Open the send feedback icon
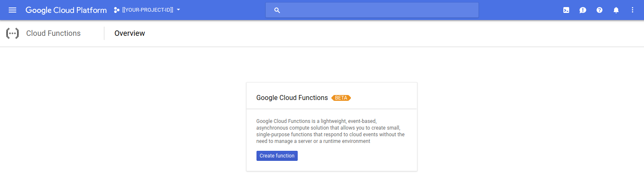644x195 pixels. 583,10
